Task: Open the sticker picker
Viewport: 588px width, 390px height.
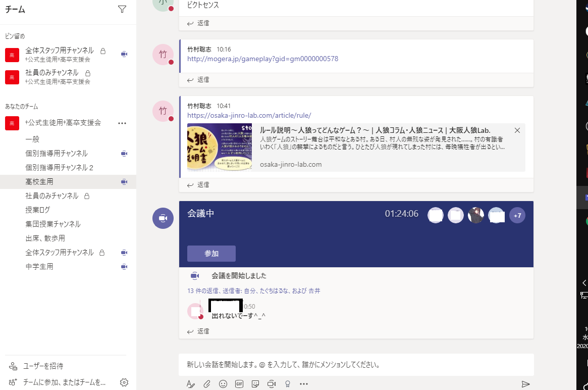Action: click(x=255, y=384)
